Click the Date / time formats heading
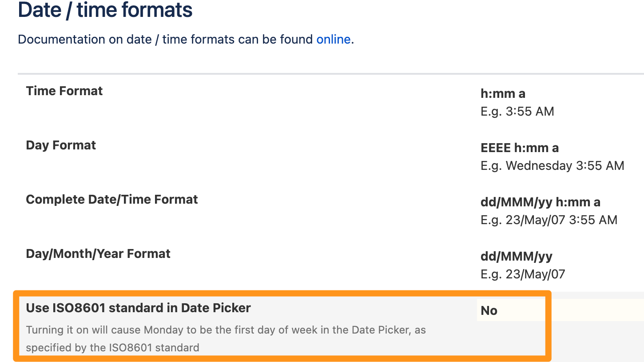 [105, 10]
